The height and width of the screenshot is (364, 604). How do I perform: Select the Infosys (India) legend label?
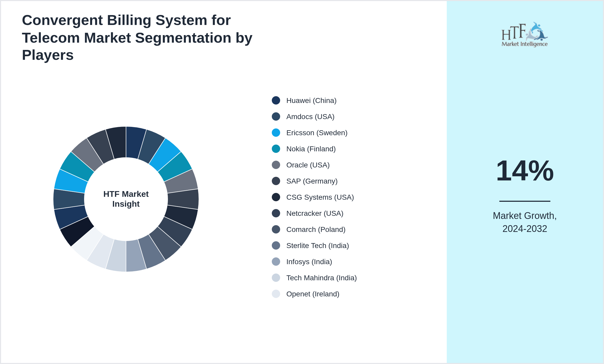click(x=309, y=262)
